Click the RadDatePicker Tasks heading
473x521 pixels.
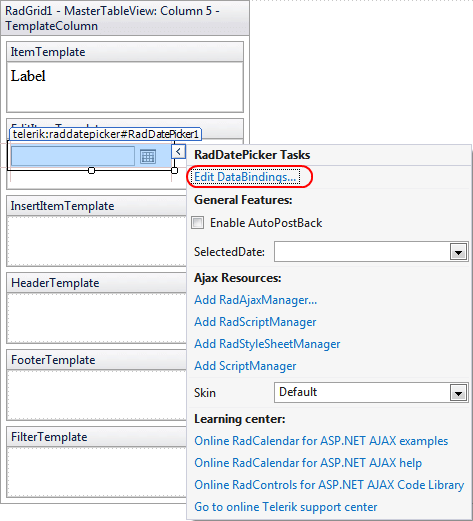(252, 155)
